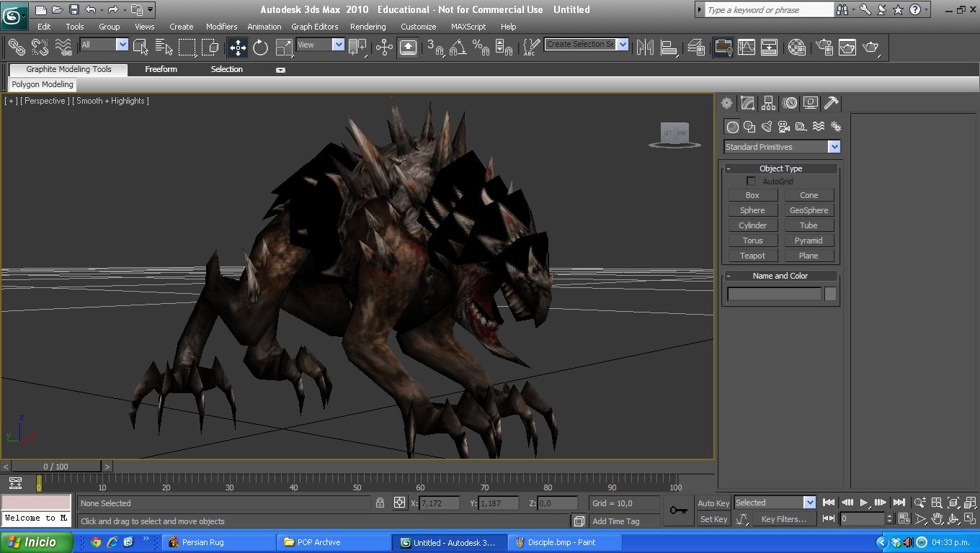This screenshot has width=980, height=553.
Task: Click the Box object type button
Action: pos(752,195)
